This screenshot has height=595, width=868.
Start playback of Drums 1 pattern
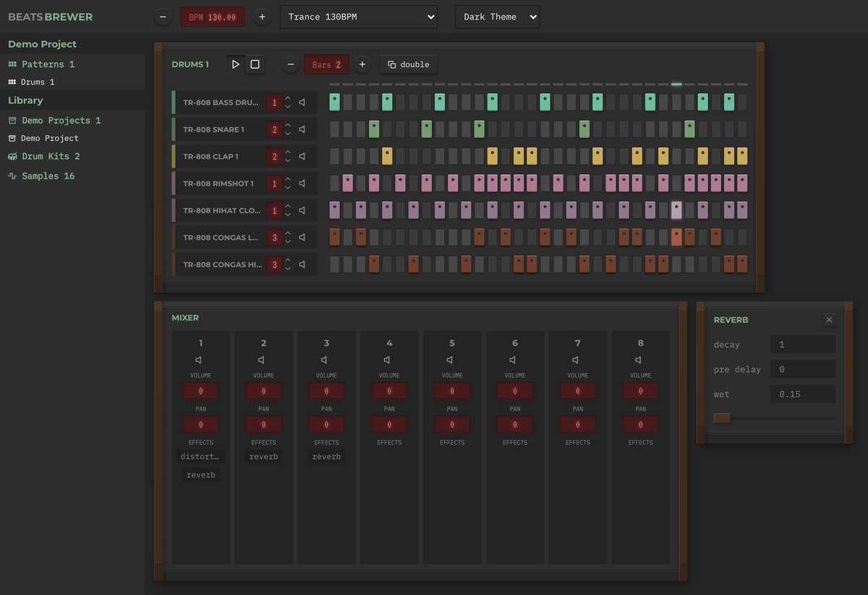[x=235, y=64]
